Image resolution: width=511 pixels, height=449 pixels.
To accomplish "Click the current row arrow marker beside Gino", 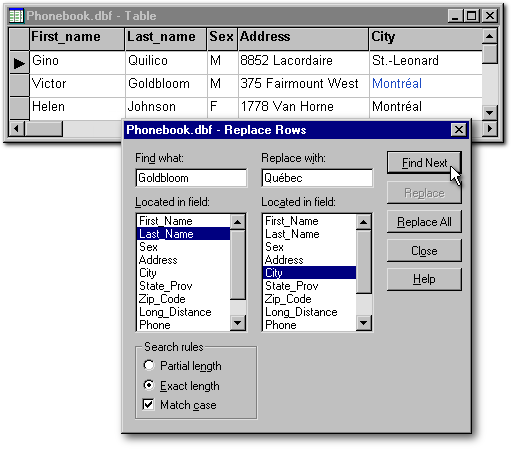I will (19, 63).
